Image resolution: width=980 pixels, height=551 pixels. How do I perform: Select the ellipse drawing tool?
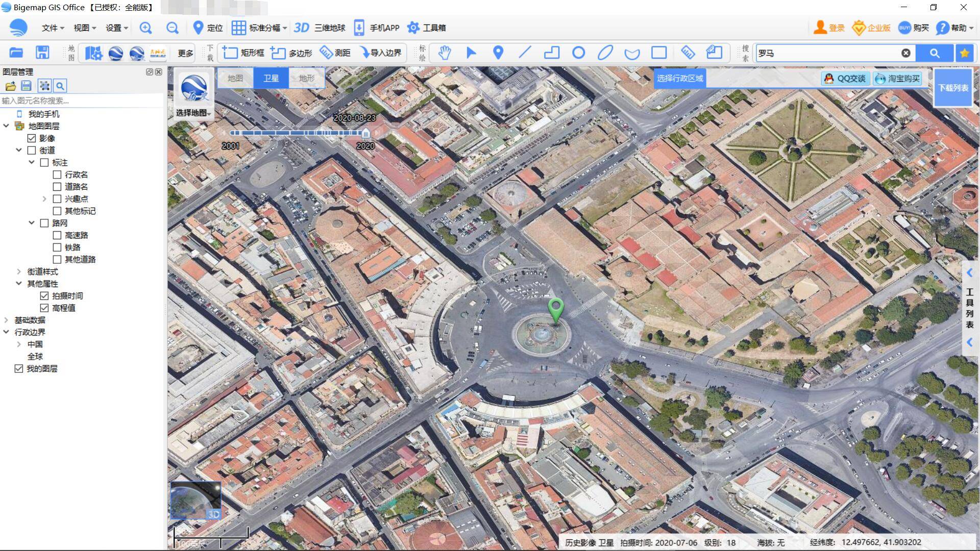[605, 53]
